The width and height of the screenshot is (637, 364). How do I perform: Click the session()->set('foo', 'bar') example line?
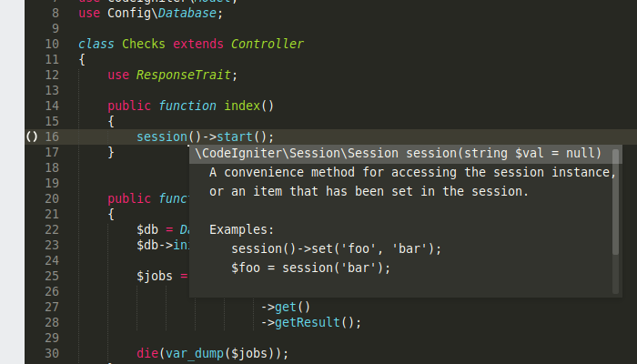pyautogui.click(x=336, y=248)
